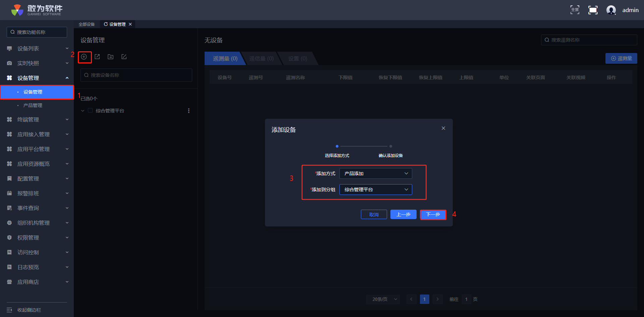Click the edit pencil icon in toolbar

[124, 57]
